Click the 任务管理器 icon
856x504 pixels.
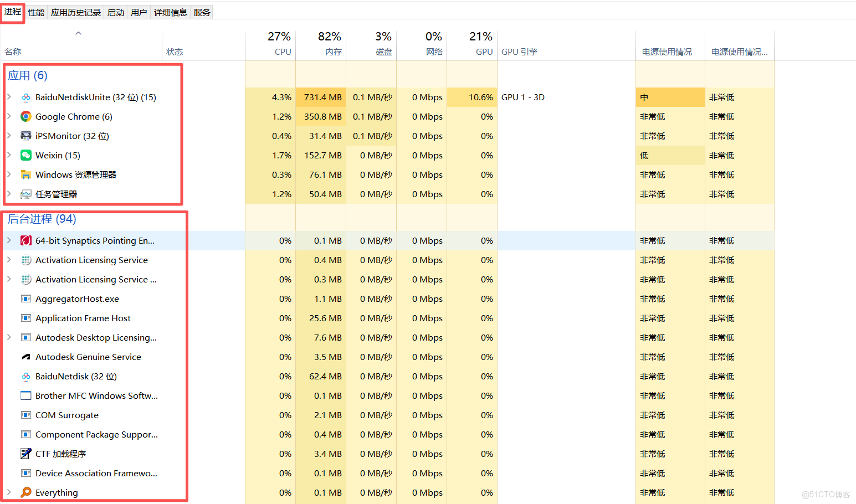(25, 194)
